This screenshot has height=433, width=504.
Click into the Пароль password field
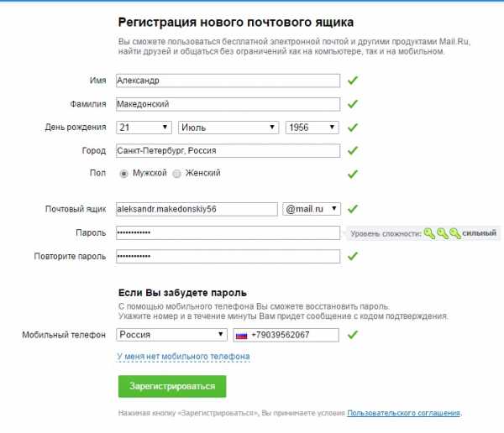[x=228, y=233]
